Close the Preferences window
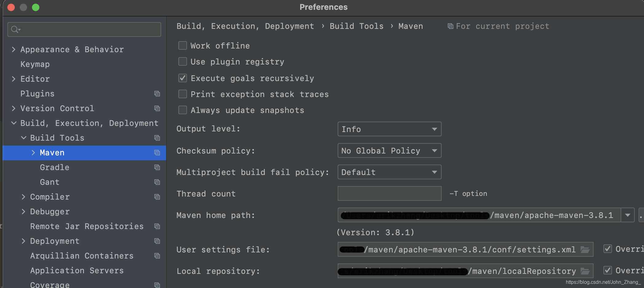This screenshot has width=644, height=288. click(11, 7)
